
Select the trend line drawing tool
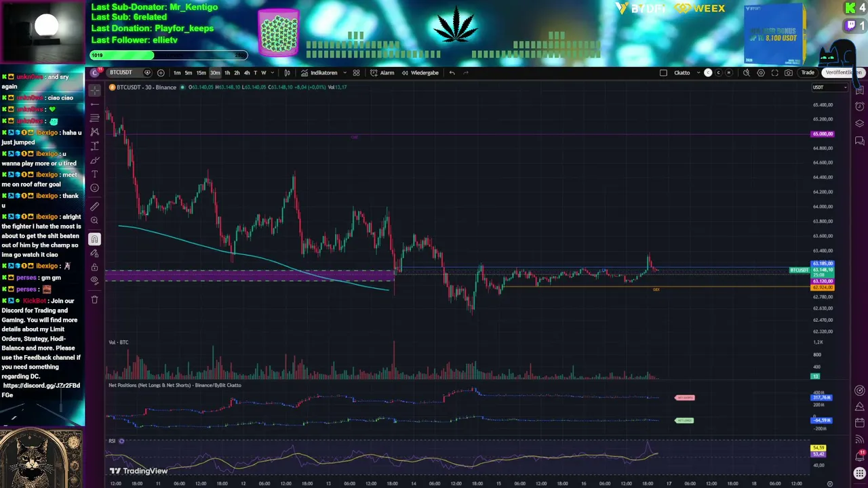[94, 104]
